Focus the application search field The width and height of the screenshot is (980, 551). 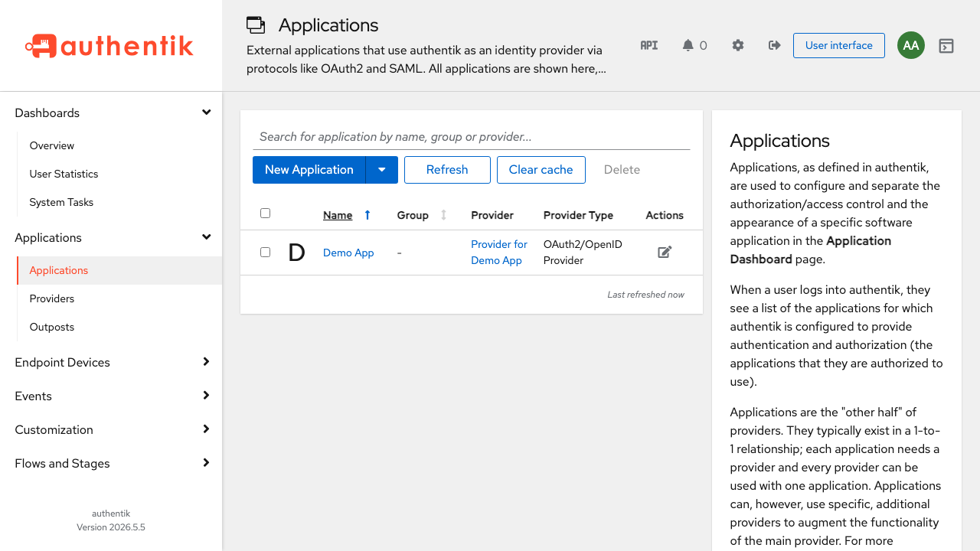[472, 137]
